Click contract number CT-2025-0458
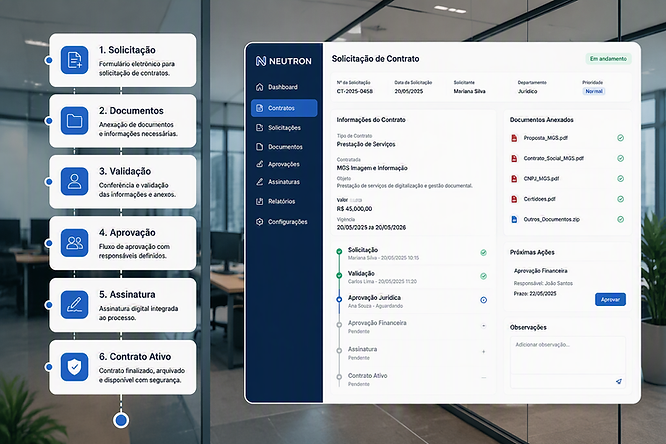Screen dimensions: 666x444 pyautogui.click(x=355, y=91)
